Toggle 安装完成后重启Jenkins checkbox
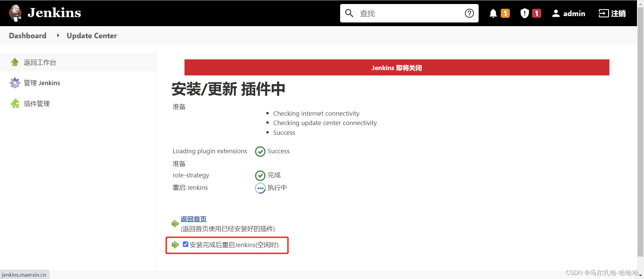The image size is (644, 279). [x=185, y=244]
